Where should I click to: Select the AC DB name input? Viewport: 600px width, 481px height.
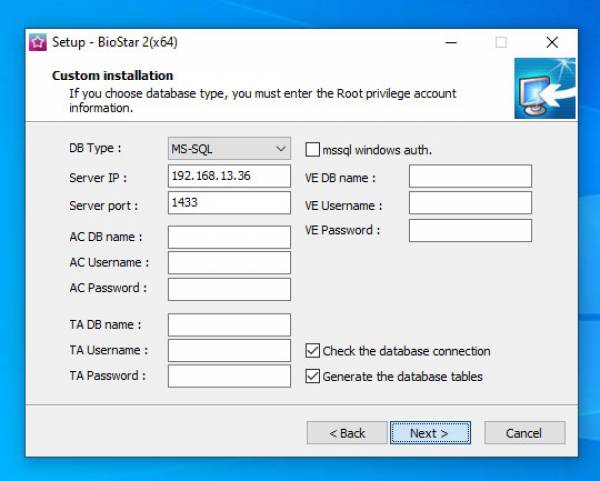click(x=229, y=237)
